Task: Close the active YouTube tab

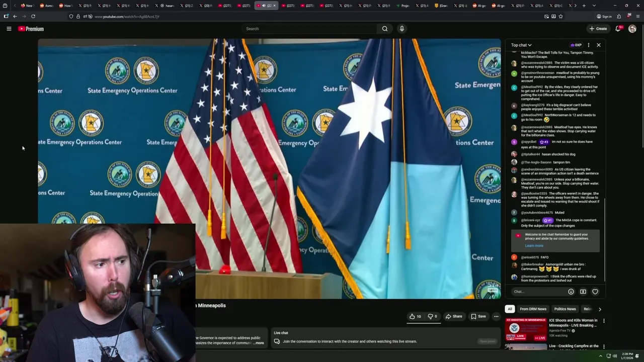Action: tap(274, 6)
